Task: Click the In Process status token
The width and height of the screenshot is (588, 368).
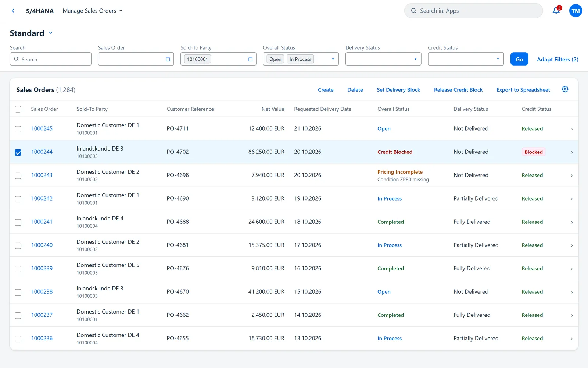Action: point(300,59)
